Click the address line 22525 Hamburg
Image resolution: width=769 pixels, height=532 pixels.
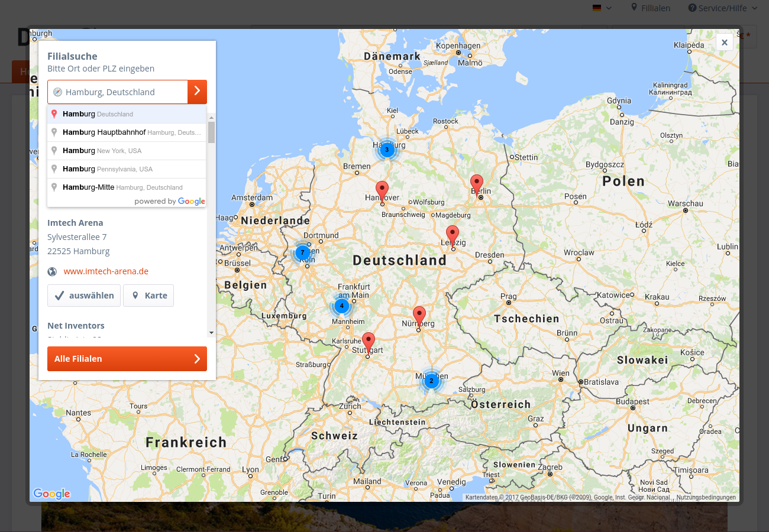tap(79, 251)
